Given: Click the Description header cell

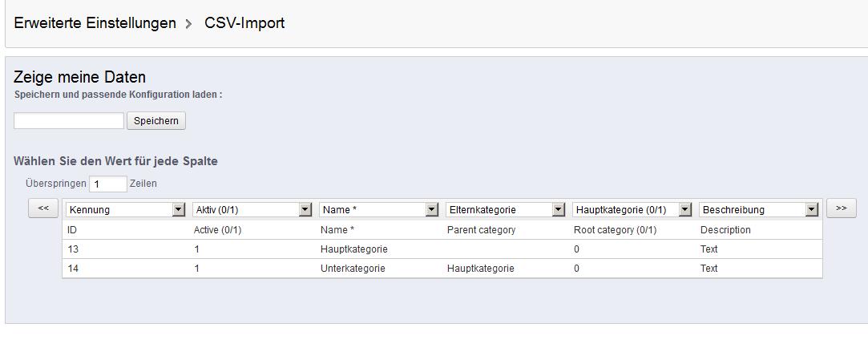Looking at the screenshot, I should [725, 230].
